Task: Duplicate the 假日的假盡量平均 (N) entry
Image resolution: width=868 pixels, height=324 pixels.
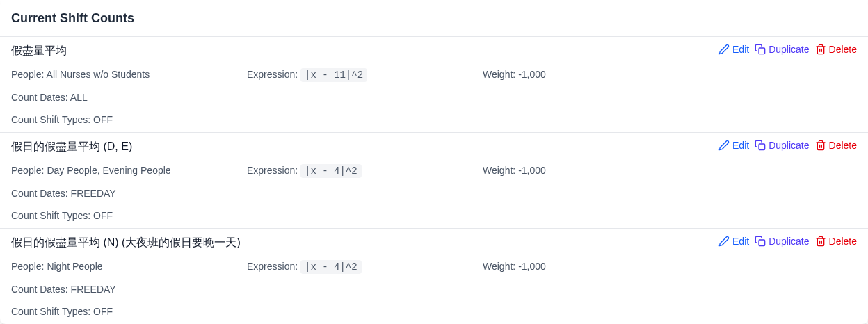Action: click(x=782, y=241)
